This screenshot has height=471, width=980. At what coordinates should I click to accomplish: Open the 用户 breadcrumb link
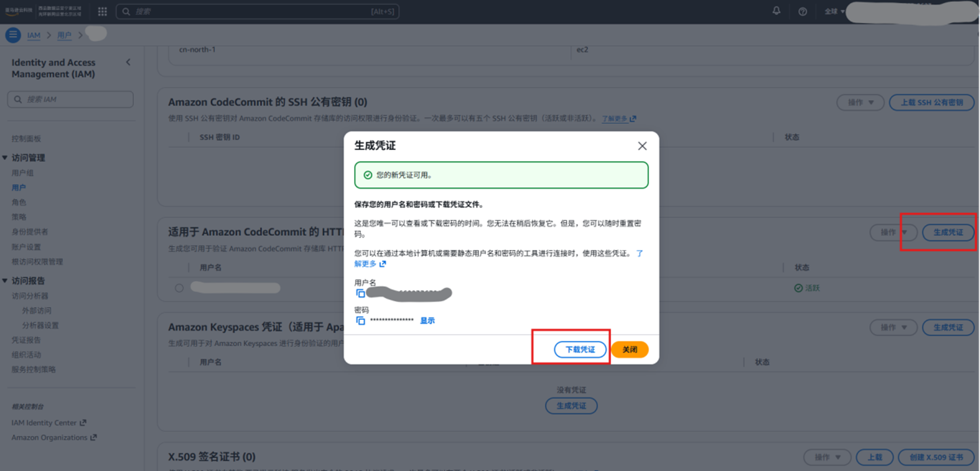coord(64,35)
